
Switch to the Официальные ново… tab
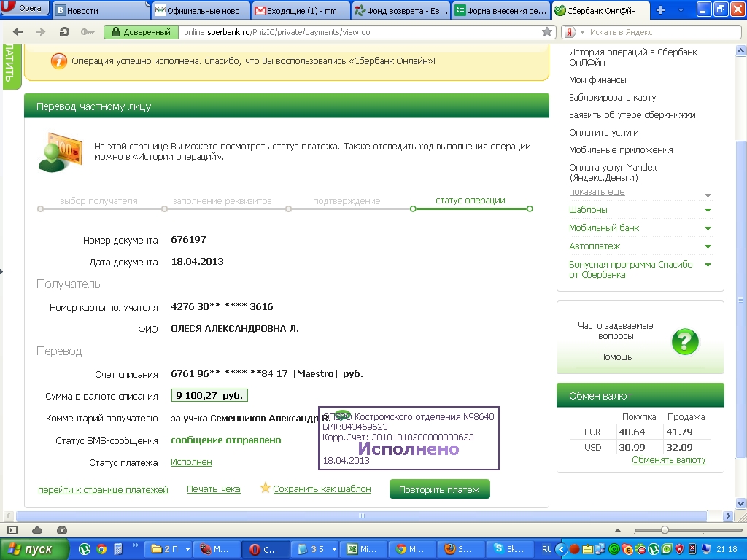pyautogui.click(x=201, y=10)
